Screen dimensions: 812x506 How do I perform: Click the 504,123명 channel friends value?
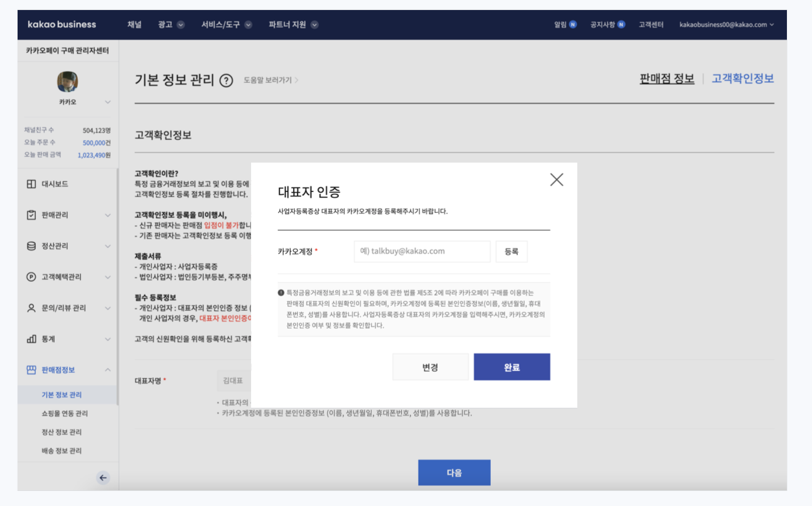[97, 131]
